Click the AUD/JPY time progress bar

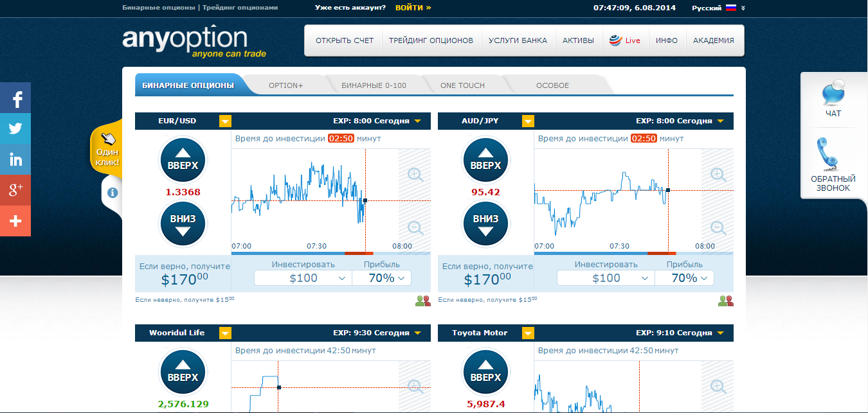[633, 254]
